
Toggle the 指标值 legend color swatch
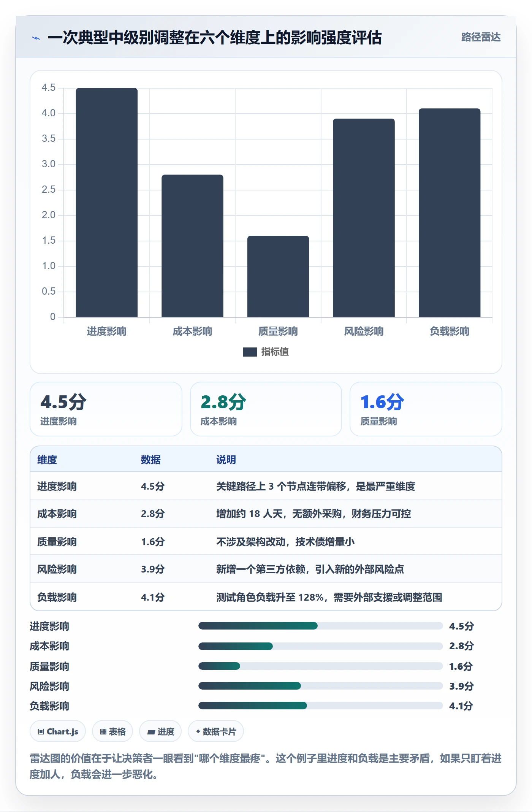click(x=250, y=352)
